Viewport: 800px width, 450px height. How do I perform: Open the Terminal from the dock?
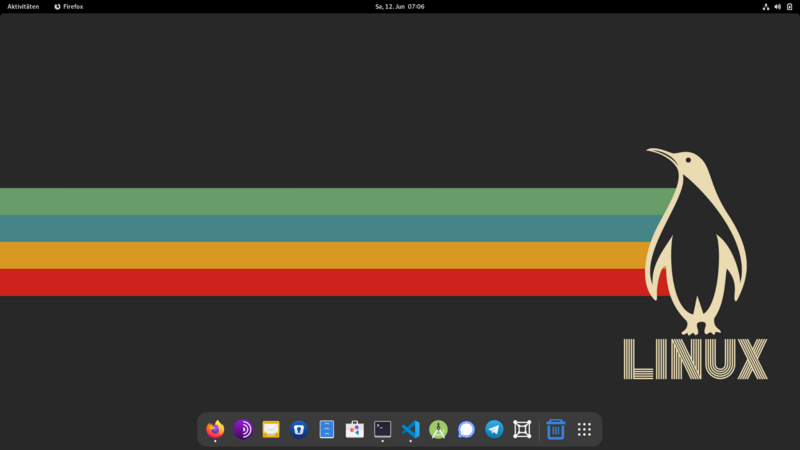[383, 429]
